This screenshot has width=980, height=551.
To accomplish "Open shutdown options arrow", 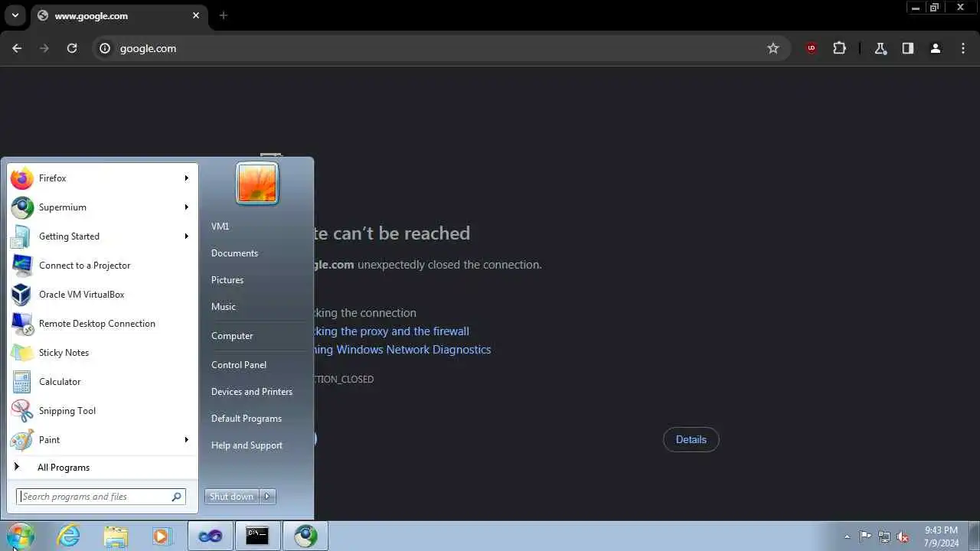I will (x=267, y=497).
